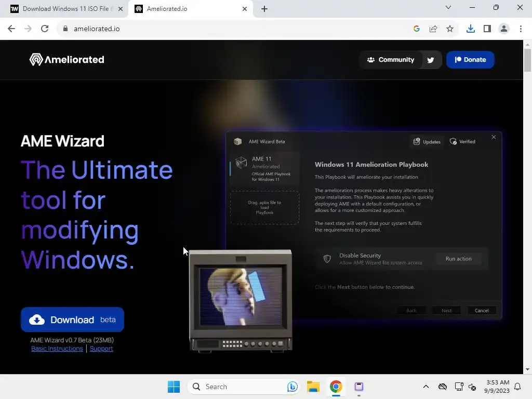Image resolution: width=532 pixels, height=399 pixels.
Task: Reload the page with the refresh icon
Action: (x=45, y=29)
